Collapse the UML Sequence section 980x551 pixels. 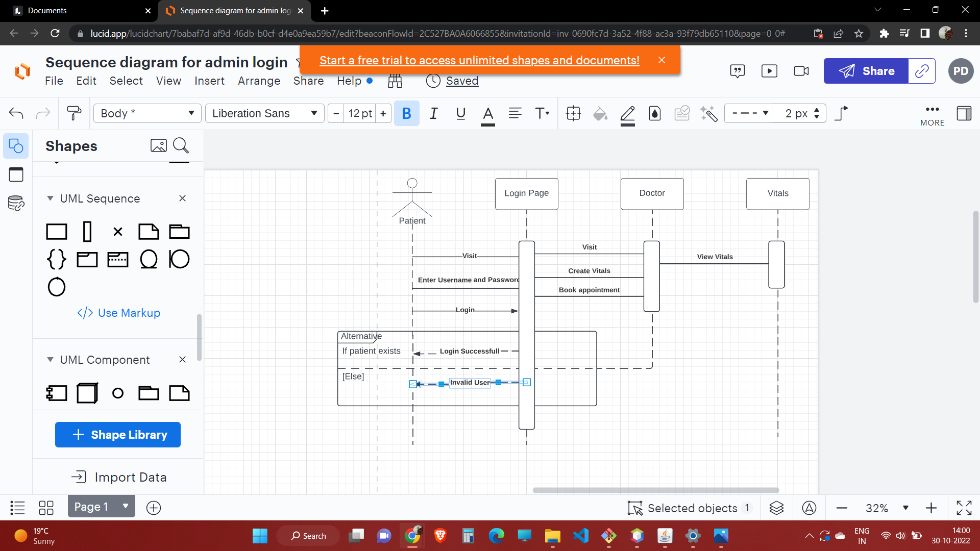[x=50, y=198]
